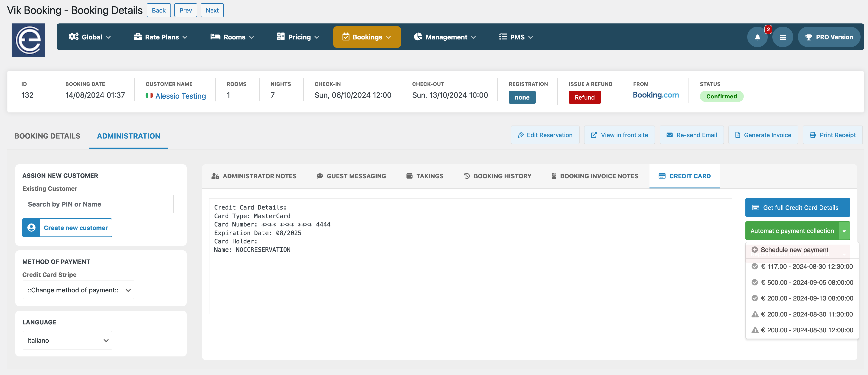This screenshot has width=868, height=375.
Task: Click the red Refund button
Action: tap(584, 97)
